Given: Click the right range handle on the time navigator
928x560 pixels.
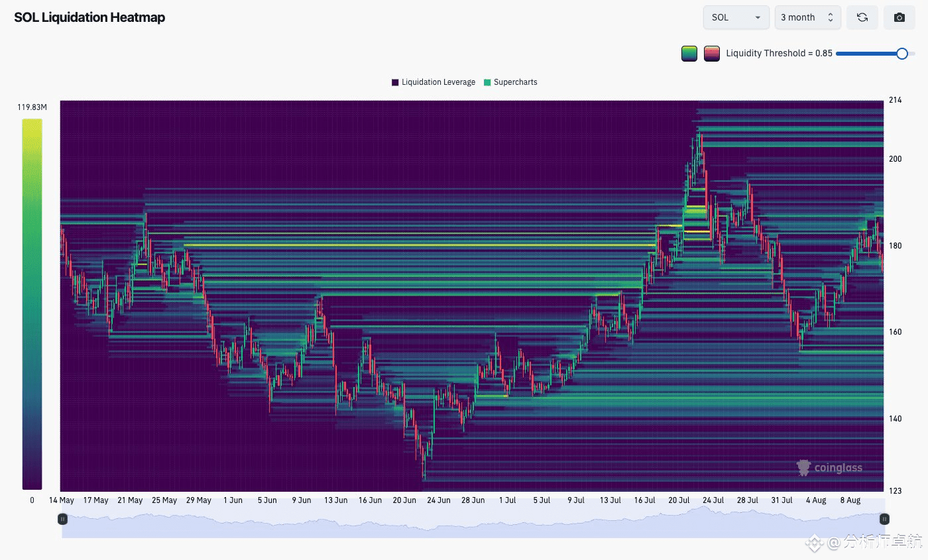Looking at the screenshot, I should coord(884,519).
